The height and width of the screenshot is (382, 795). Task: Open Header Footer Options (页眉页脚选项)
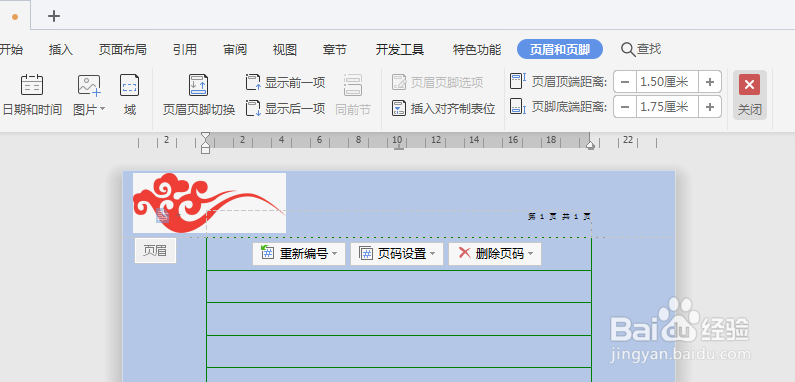[438, 82]
